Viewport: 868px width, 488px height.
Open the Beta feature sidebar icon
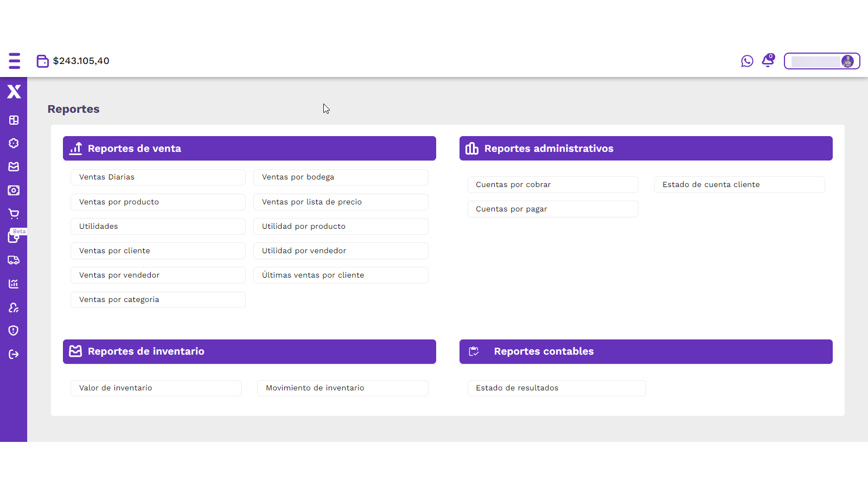pyautogui.click(x=14, y=236)
